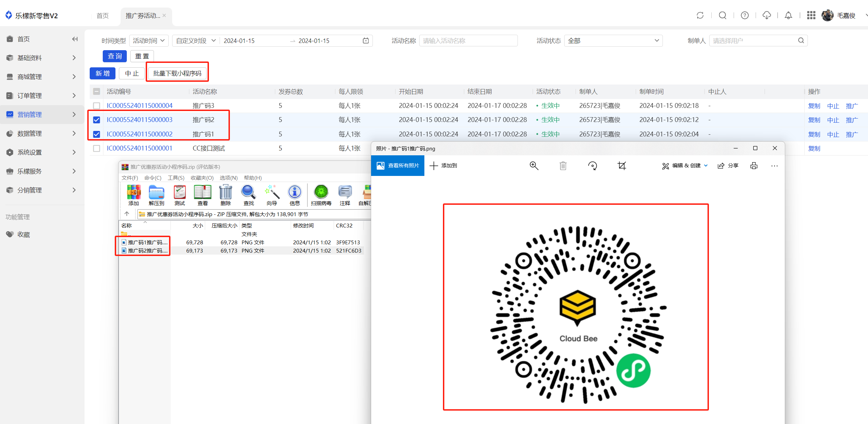Click the WinRAR 注释 icon

tap(345, 196)
